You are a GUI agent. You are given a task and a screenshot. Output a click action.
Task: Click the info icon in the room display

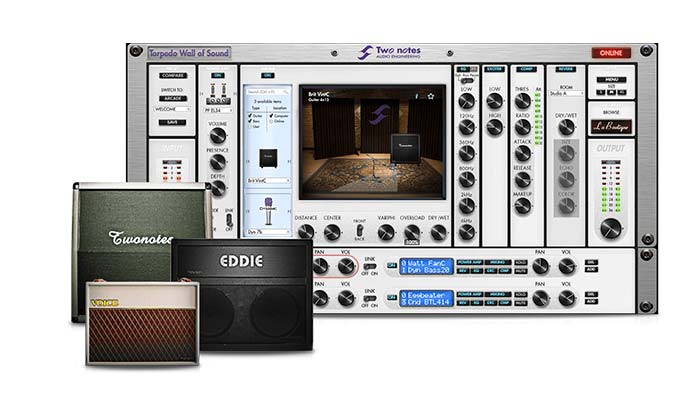pyautogui.click(x=416, y=96)
